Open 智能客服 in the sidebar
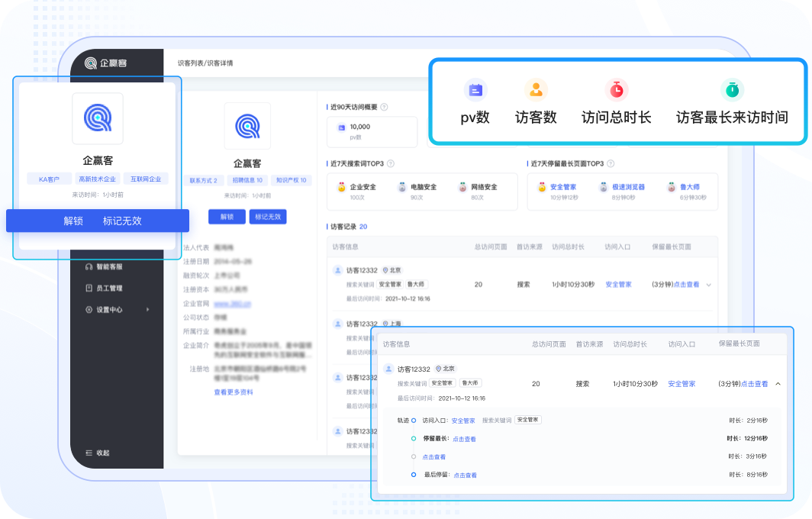The width and height of the screenshot is (812, 519). pyautogui.click(x=104, y=267)
